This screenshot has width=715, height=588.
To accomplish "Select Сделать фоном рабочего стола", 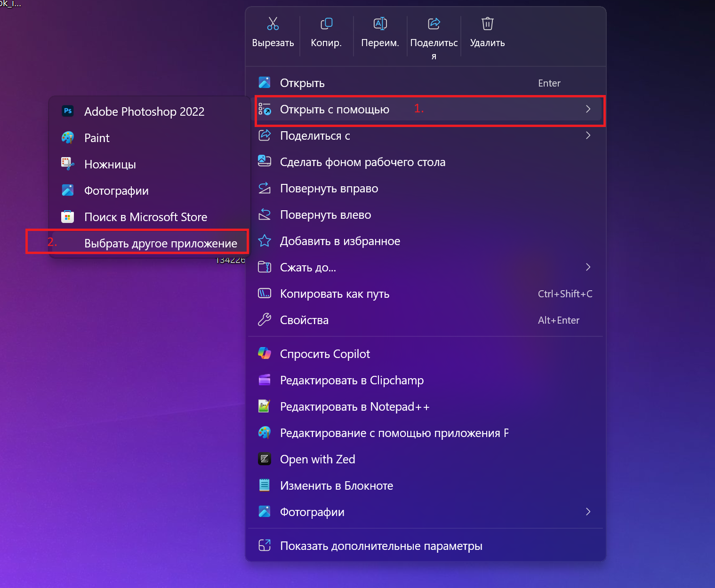I will [x=426, y=162].
